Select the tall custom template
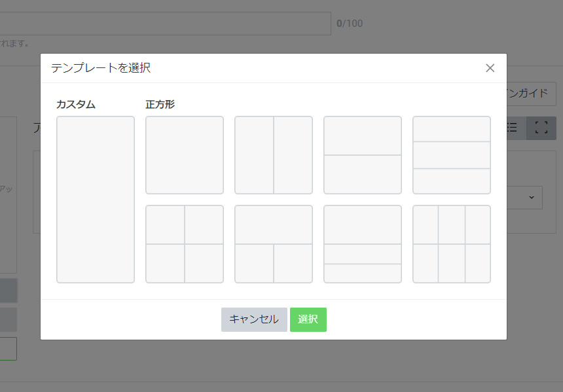This screenshot has height=392, width=563. pyautogui.click(x=96, y=200)
